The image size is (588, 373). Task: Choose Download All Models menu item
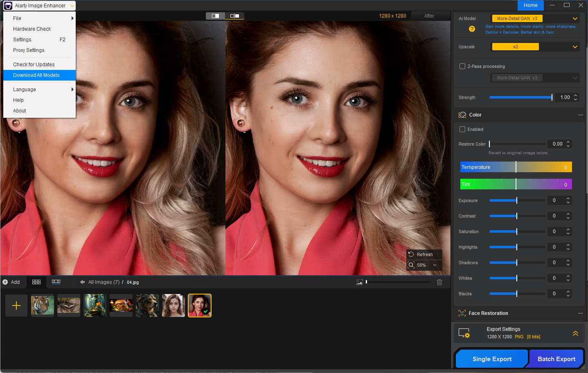coord(36,75)
